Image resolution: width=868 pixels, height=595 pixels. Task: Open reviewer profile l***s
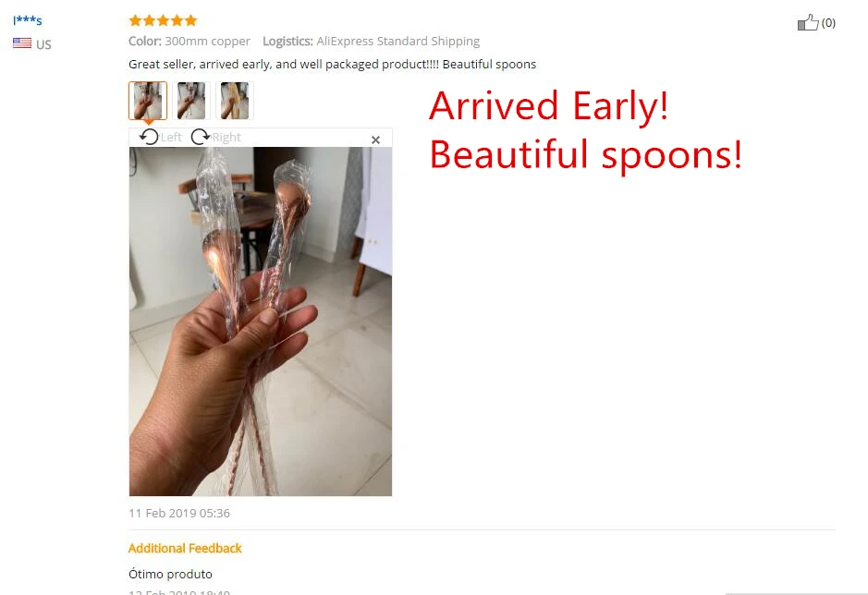pos(28,20)
